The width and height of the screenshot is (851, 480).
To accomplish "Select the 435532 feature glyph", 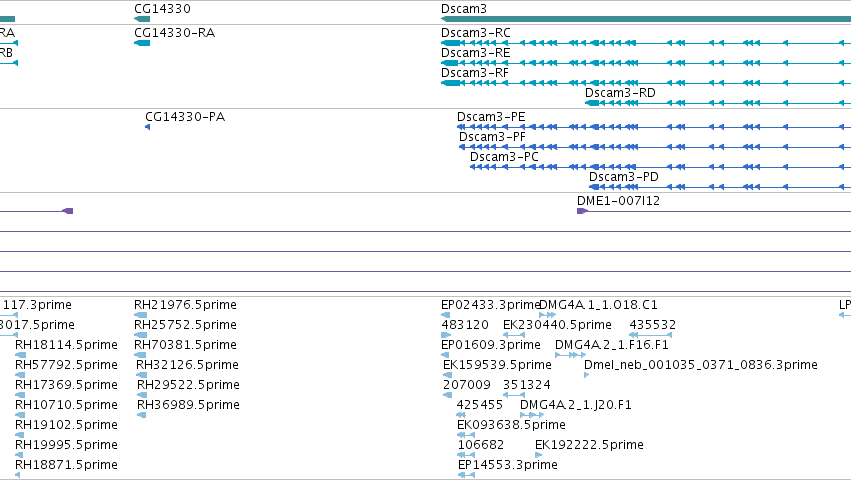I will (651, 335).
